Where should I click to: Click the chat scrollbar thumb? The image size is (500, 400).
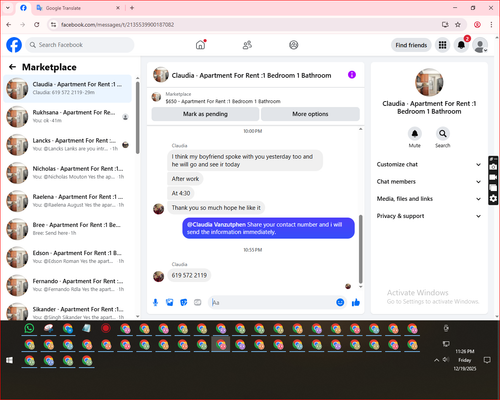coord(360,249)
